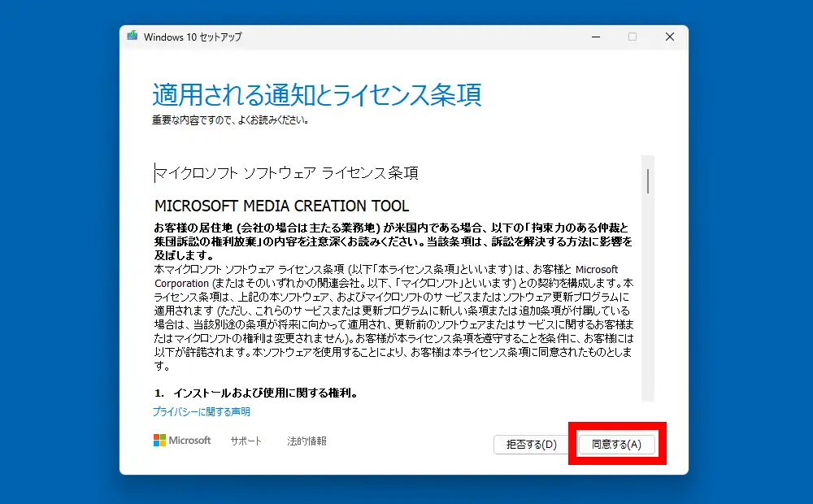Open the 法的情報 link

point(307,441)
